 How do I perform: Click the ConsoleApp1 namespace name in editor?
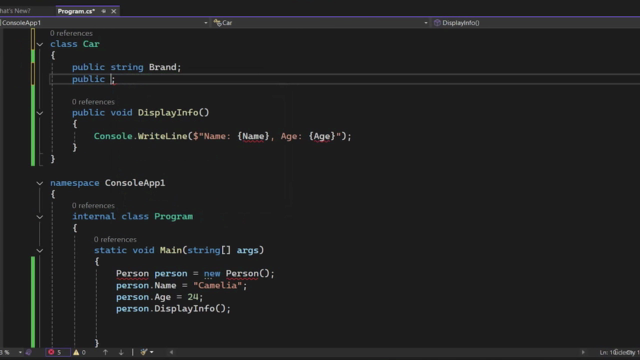click(135, 183)
